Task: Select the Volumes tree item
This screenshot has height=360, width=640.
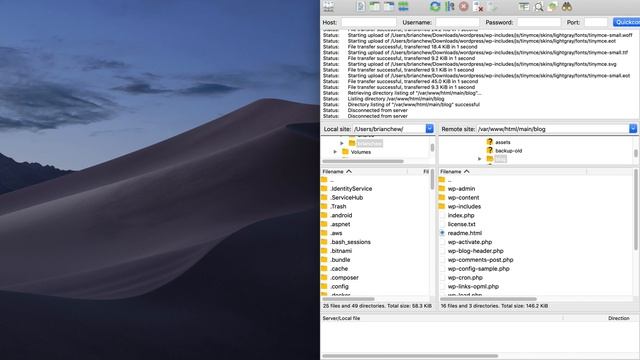Action: point(361,152)
